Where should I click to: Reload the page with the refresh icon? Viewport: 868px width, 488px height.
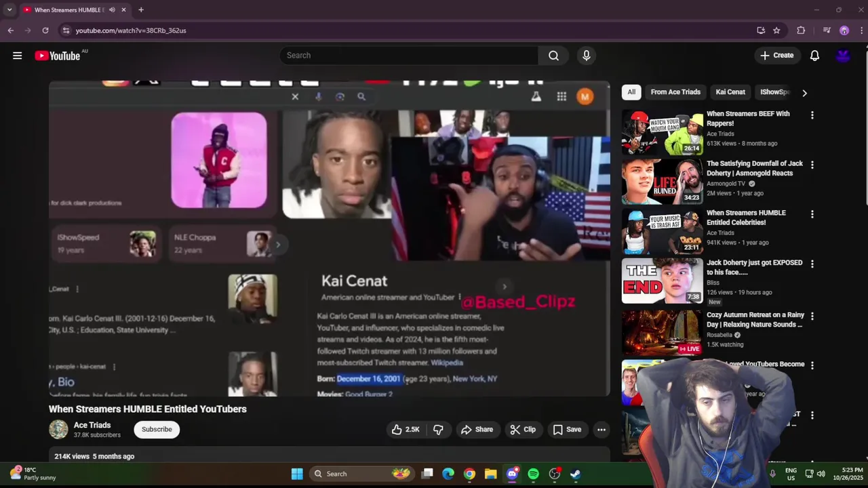[45, 30]
